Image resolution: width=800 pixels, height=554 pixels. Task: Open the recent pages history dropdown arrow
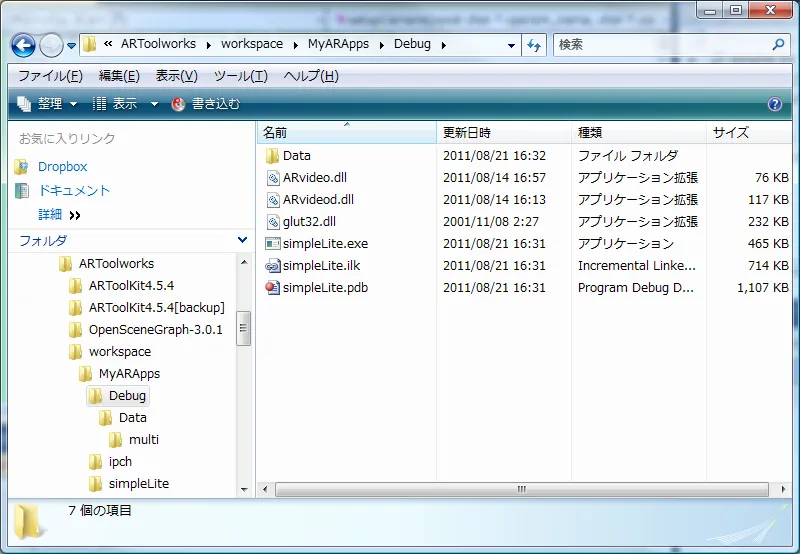[x=71, y=46]
